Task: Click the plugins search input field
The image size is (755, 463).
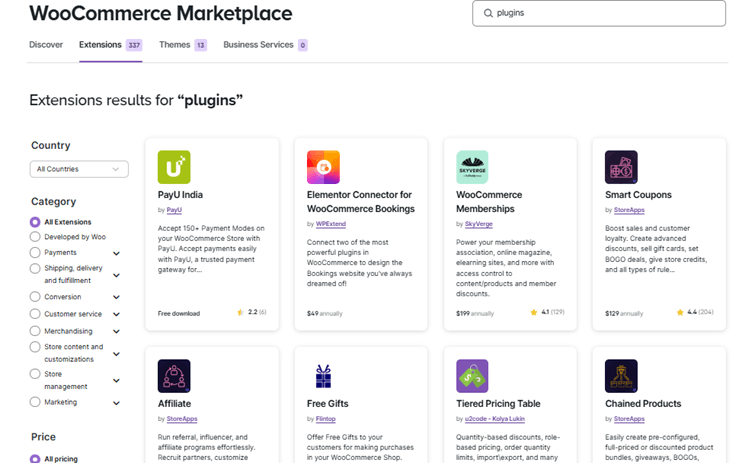Action: [599, 13]
